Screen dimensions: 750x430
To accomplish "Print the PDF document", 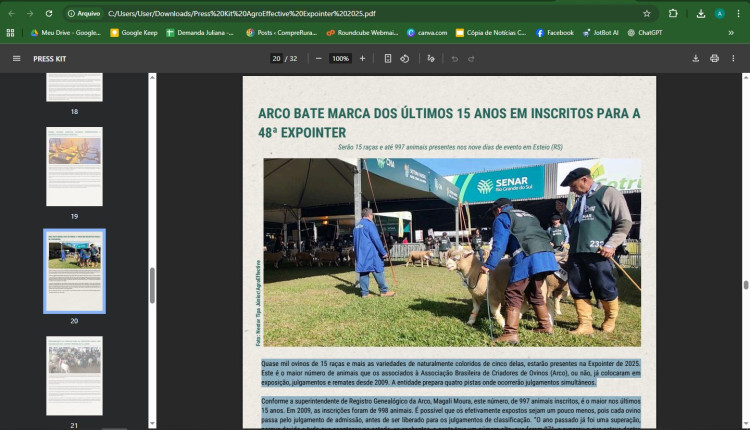I will pyautogui.click(x=714, y=58).
